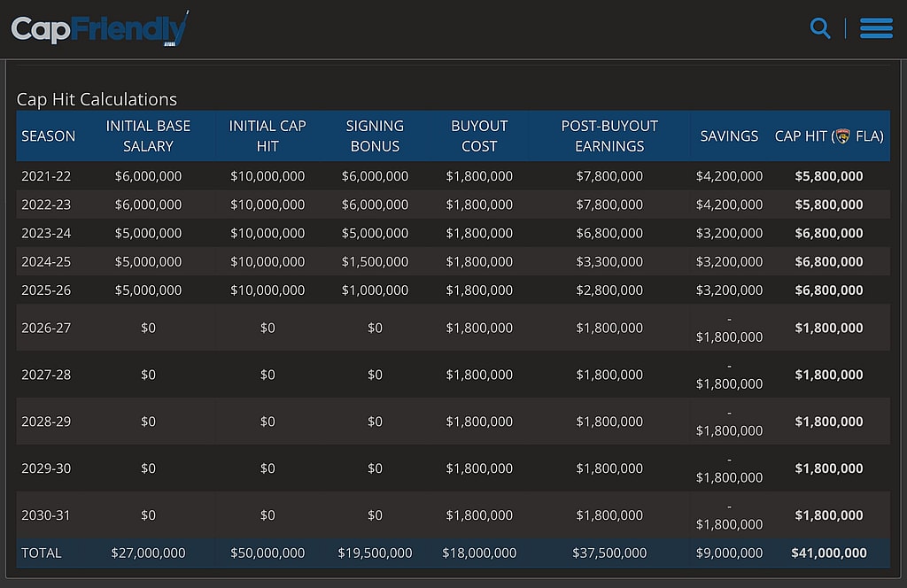
Task: Select the POST-BUYOUT EARNINGS header
Action: click(609, 136)
